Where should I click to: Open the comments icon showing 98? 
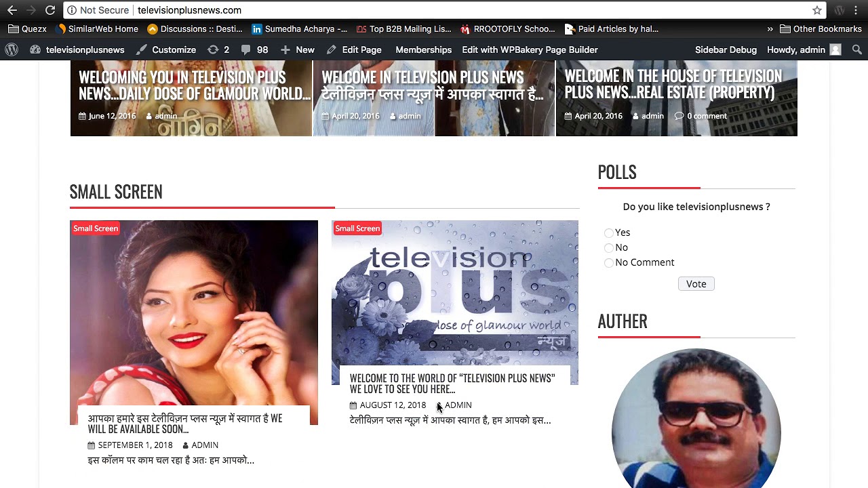(x=255, y=49)
